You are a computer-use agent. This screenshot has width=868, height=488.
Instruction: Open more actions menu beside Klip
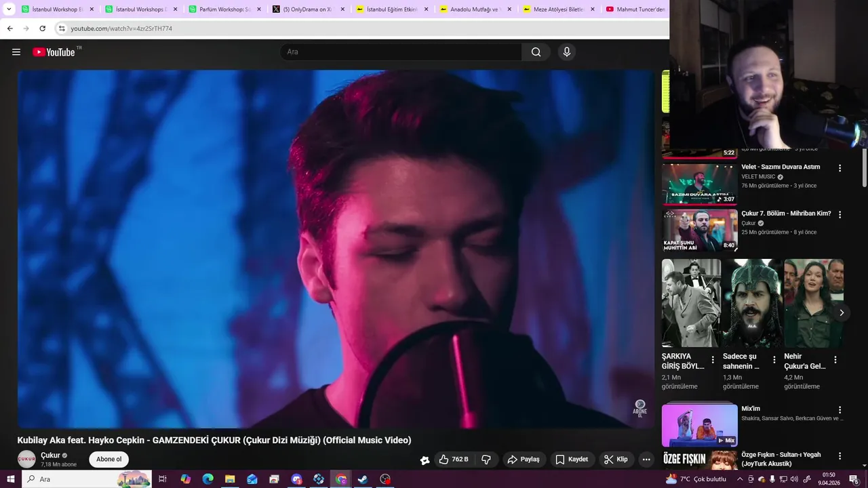click(646, 460)
